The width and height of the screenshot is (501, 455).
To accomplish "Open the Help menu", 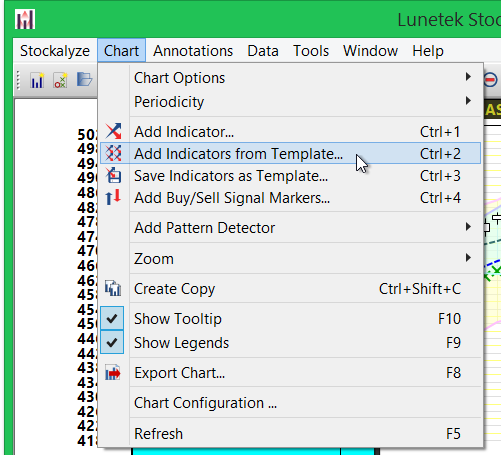I will (428, 51).
